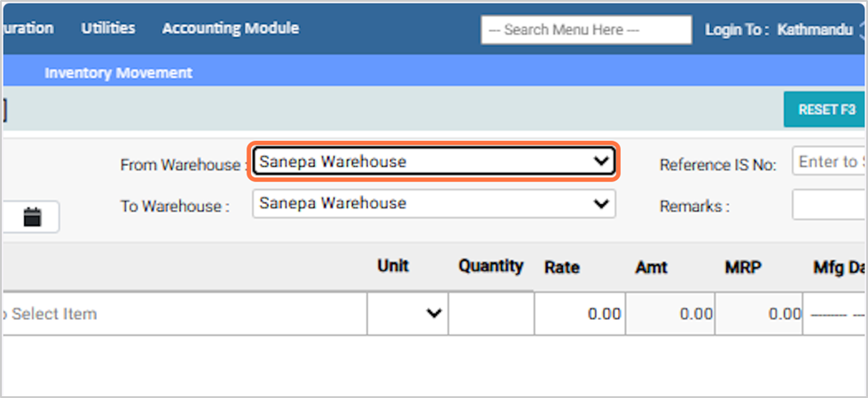This screenshot has width=868, height=398.
Task: Click into the Remarks text field
Action: pos(829,206)
